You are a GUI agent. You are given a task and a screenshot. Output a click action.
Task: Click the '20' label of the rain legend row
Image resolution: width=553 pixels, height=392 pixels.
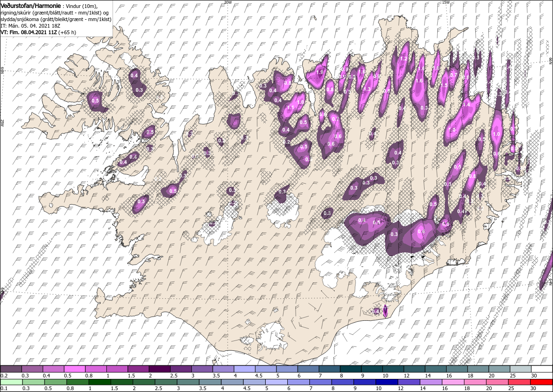click(489, 389)
